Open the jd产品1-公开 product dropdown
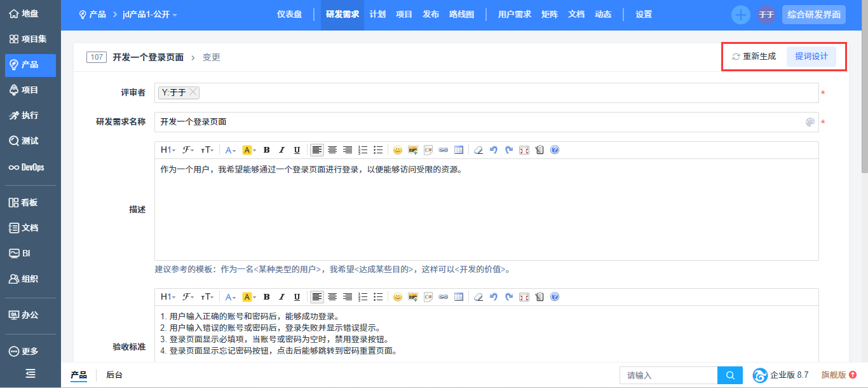This screenshot has height=388, width=868. tap(150, 15)
